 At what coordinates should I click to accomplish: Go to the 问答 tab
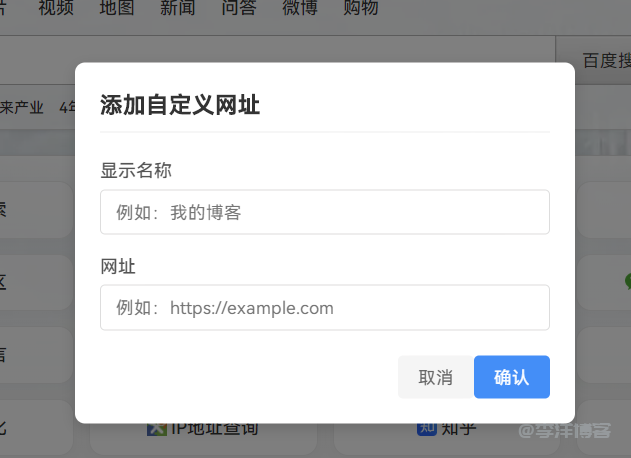[239, 7]
